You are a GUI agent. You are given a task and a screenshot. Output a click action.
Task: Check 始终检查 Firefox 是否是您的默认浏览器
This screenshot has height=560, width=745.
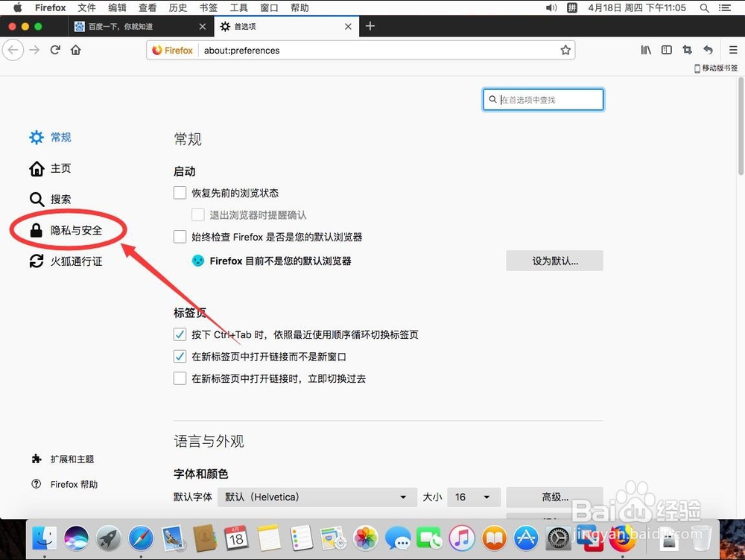[180, 237]
